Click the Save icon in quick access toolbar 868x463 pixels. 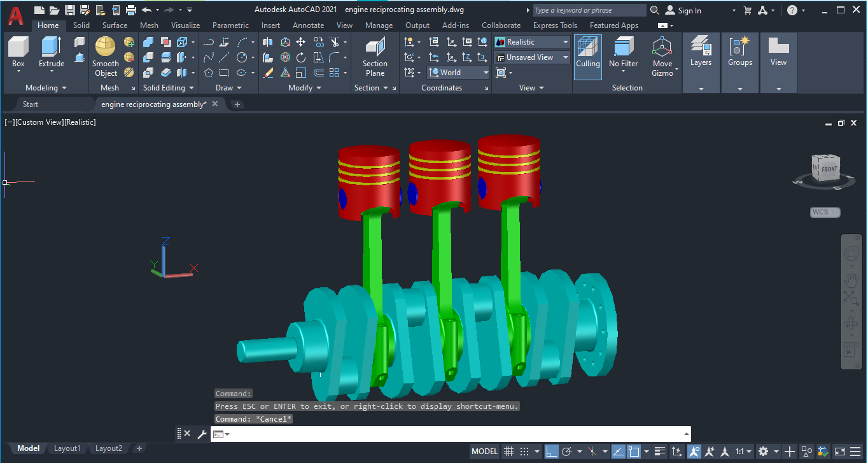coord(70,10)
